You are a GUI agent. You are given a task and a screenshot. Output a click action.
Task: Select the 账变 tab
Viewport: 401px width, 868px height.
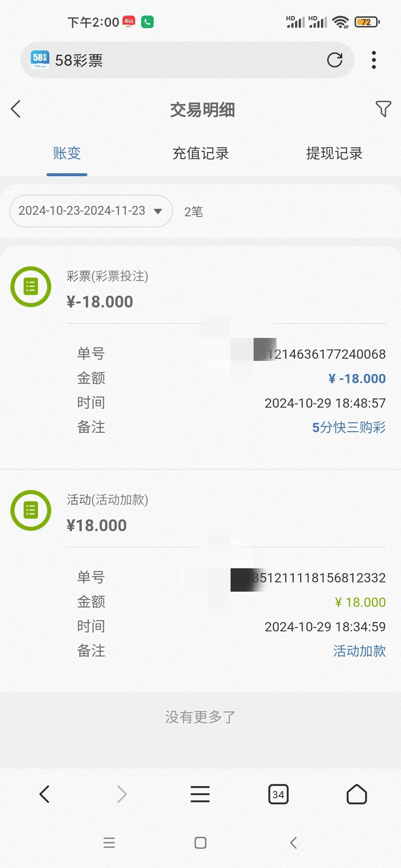(x=67, y=154)
